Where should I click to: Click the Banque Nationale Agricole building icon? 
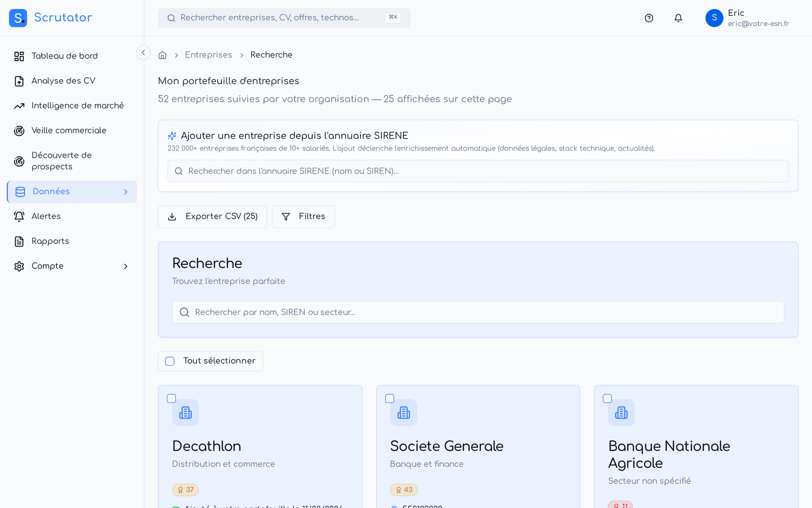[622, 412]
